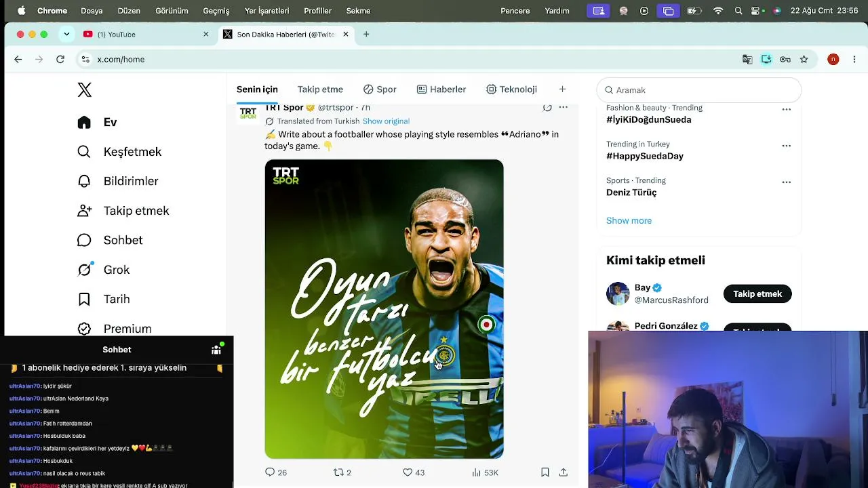
Task: Click the reply icon with 26 comments
Action: coord(270,472)
